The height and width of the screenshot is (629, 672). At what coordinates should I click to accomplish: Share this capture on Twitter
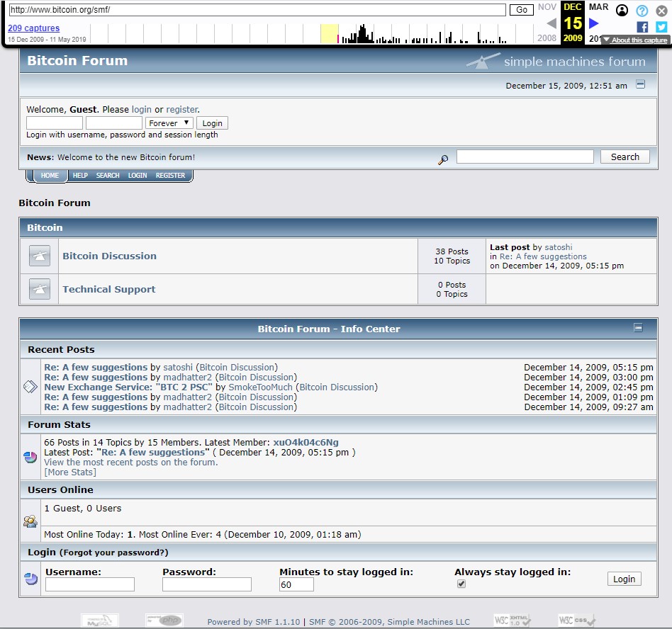661,27
